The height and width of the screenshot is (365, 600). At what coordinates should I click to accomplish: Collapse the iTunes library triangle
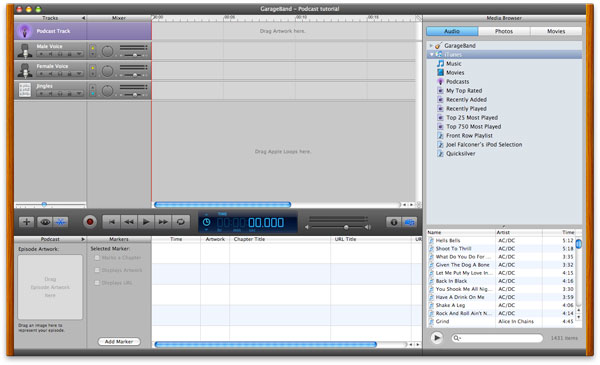tap(432, 55)
